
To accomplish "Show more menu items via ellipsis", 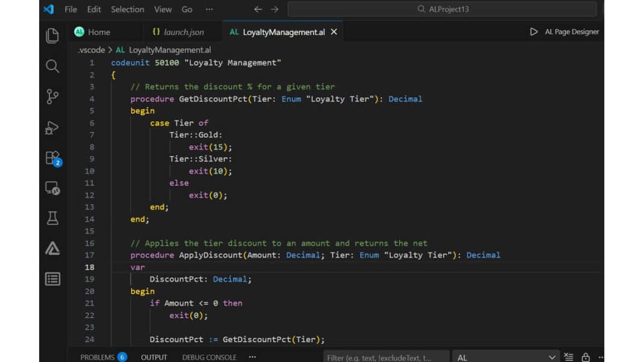I will tap(209, 9).
